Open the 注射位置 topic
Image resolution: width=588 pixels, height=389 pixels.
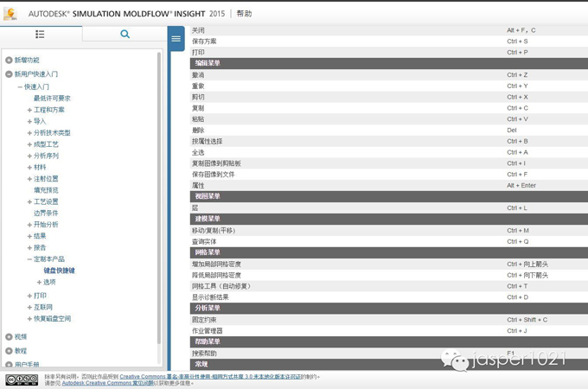click(46, 179)
